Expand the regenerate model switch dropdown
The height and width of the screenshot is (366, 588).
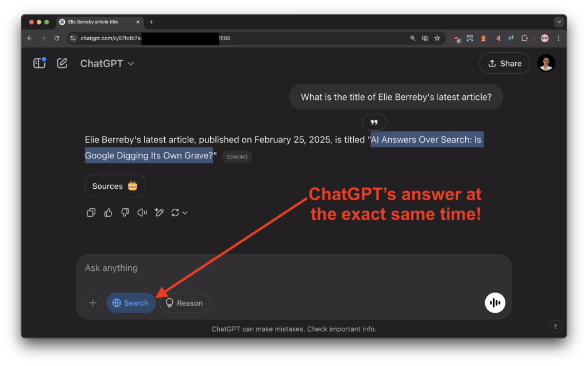click(x=180, y=213)
